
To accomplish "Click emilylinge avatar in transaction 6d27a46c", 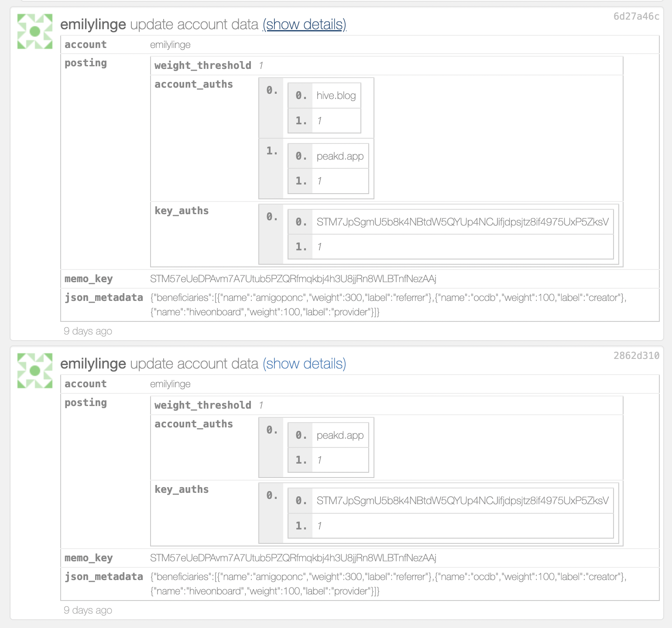I will (35, 31).
